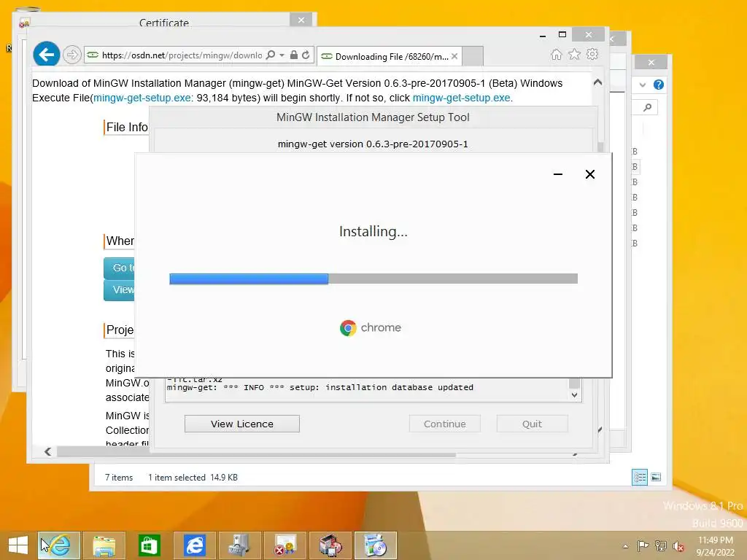The image size is (747, 560).
Task: Open File Explorer from the taskbar
Action: 104,545
